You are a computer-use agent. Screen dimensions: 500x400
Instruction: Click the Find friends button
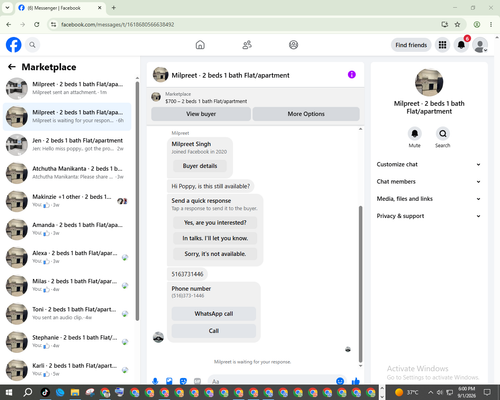coord(411,45)
